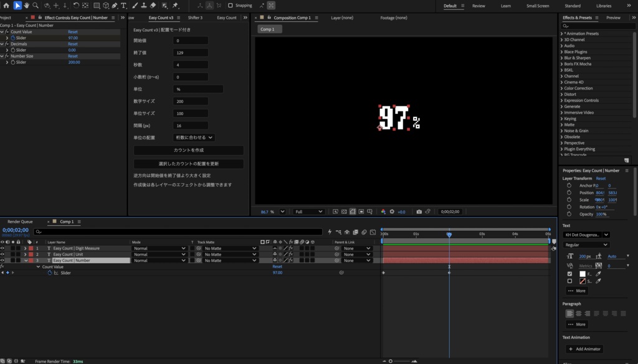Open the Graph Editor icon in timeline

(373, 232)
